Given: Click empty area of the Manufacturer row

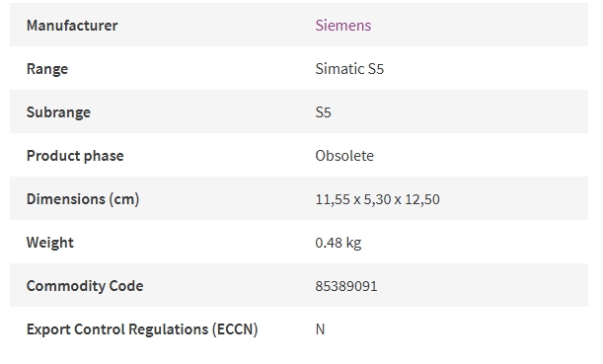Looking at the screenshot, I should 481,25.
